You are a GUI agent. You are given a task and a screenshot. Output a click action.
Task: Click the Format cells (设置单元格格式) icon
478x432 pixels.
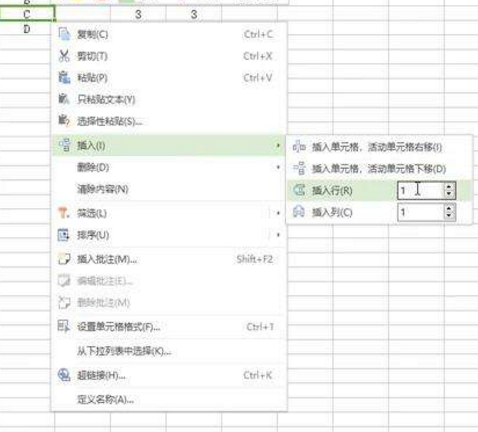pos(64,326)
